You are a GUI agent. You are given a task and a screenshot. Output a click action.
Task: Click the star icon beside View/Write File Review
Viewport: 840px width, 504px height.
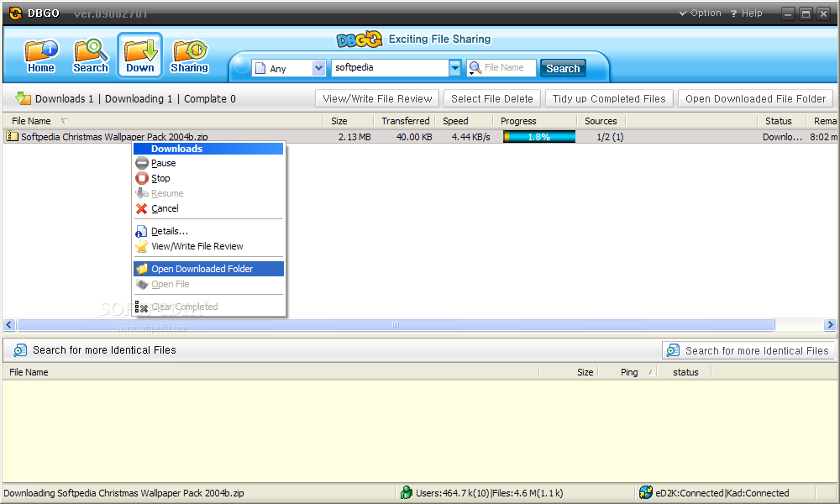click(141, 246)
